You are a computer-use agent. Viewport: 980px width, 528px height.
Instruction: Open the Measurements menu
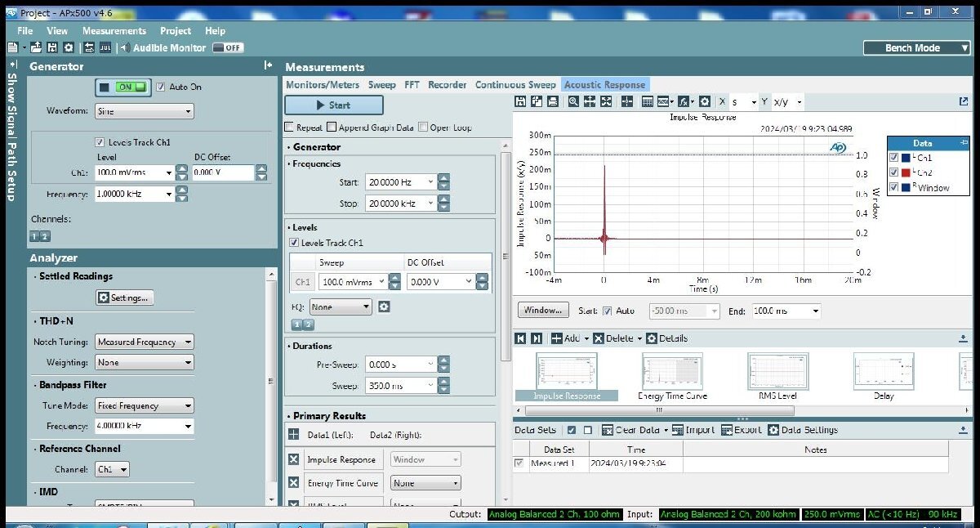114,31
